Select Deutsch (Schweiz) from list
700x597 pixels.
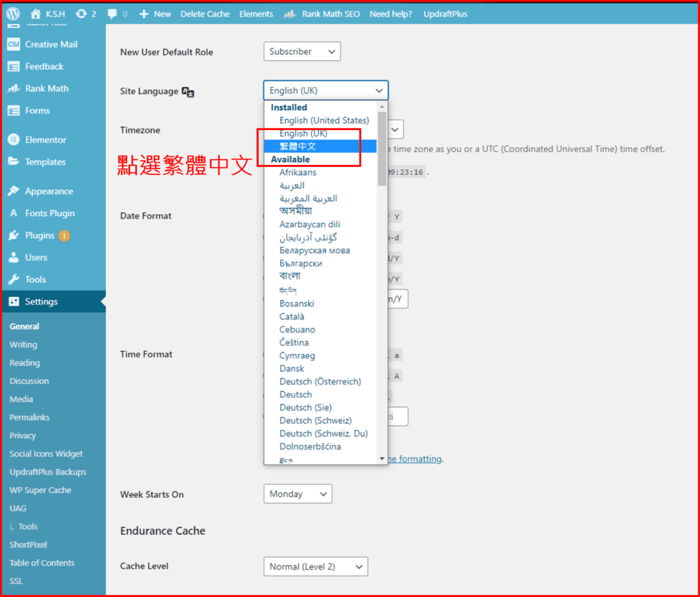coord(315,421)
